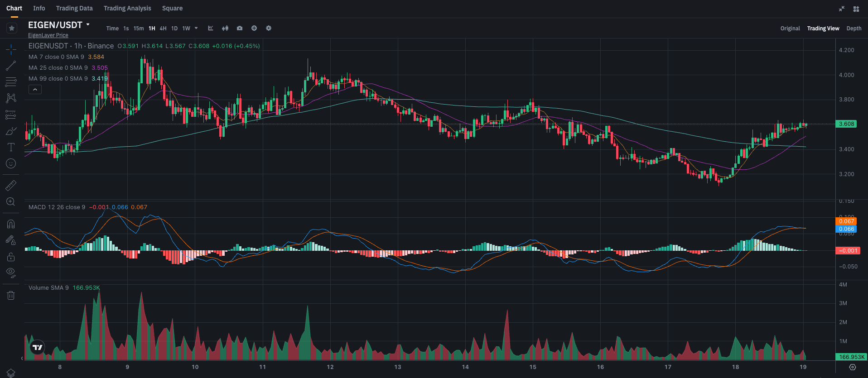The height and width of the screenshot is (378, 868).
Task: Click the orange 0.067 MACD value label
Action: 846,221
